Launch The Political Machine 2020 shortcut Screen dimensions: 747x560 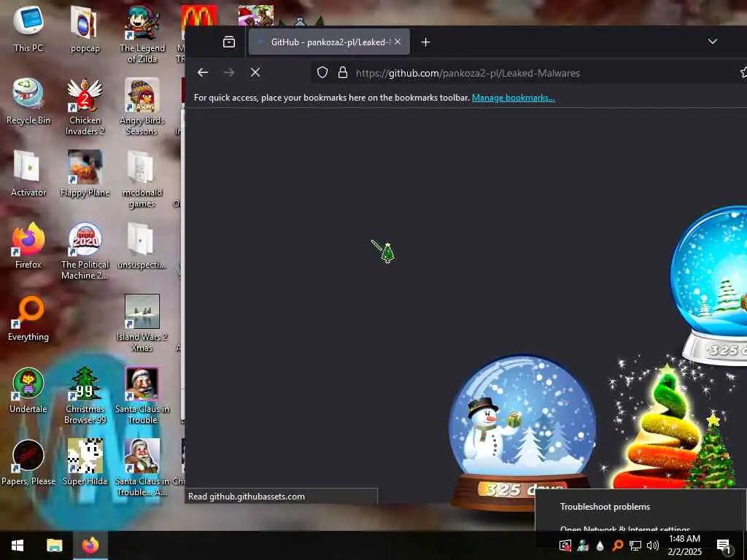(x=85, y=251)
